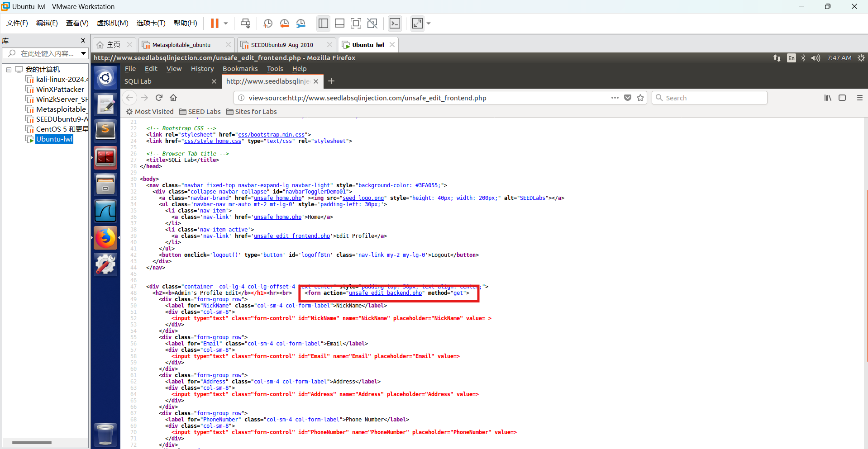Screen dimensions: 868x449
Task: Send Ctrl+Alt+Del to the VM
Action: [245, 23]
